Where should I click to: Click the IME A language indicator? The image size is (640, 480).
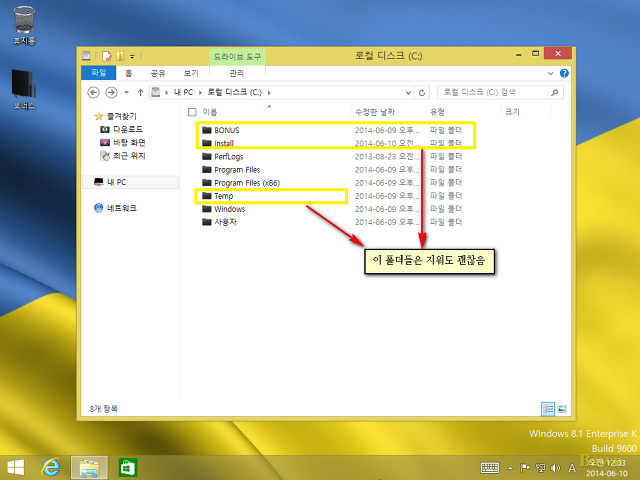click(572, 468)
